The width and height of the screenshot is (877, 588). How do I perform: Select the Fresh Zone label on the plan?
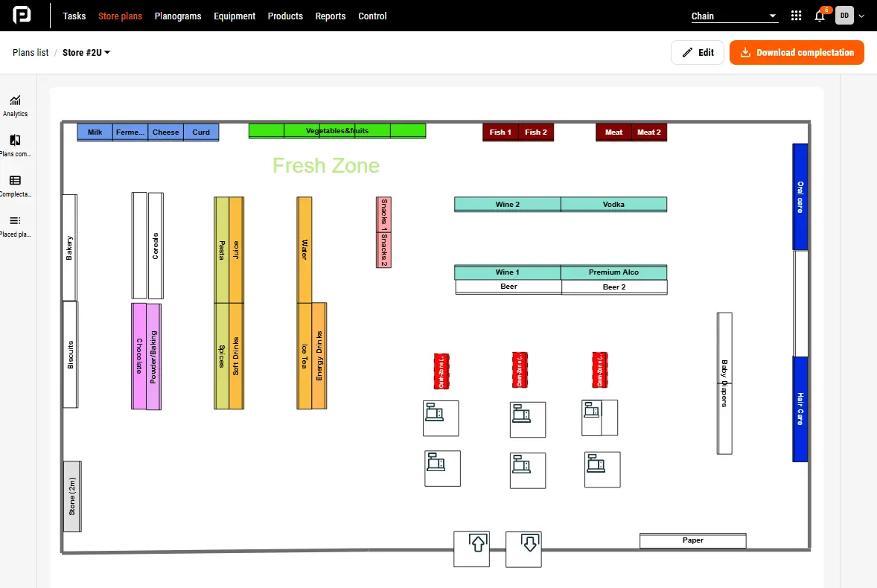click(x=325, y=165)
